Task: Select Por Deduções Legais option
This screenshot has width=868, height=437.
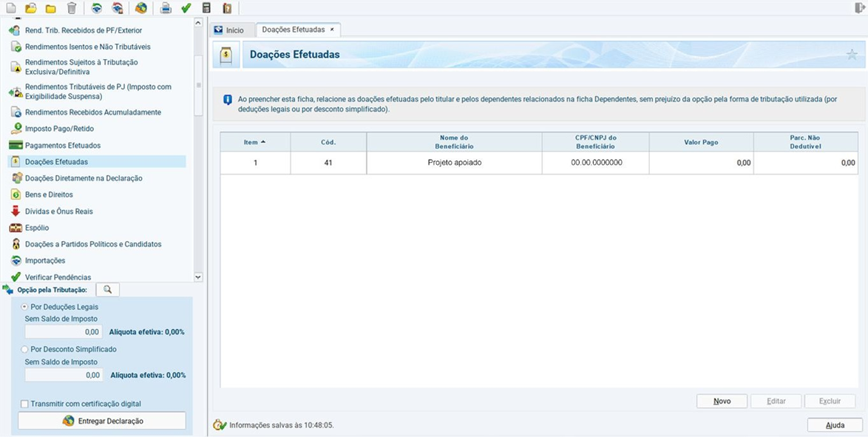Action: 24,306
